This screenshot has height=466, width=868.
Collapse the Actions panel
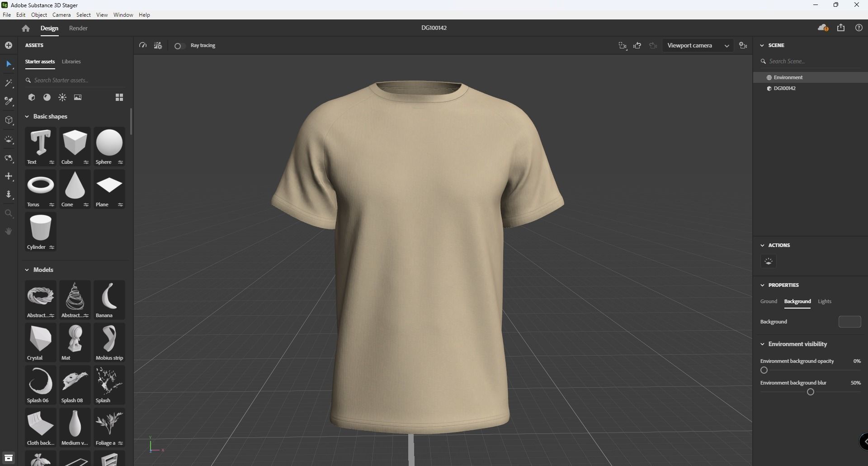tap(762, 245)
